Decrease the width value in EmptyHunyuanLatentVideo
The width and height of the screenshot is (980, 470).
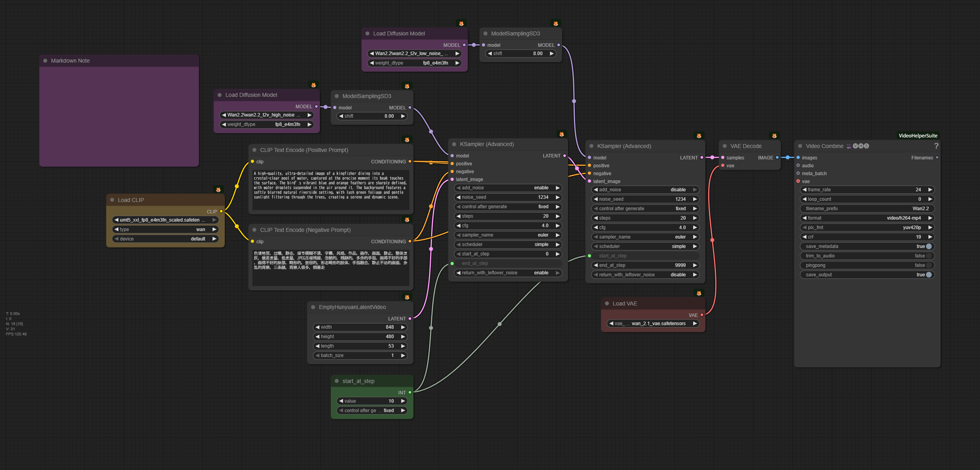(x=317, y=327)
